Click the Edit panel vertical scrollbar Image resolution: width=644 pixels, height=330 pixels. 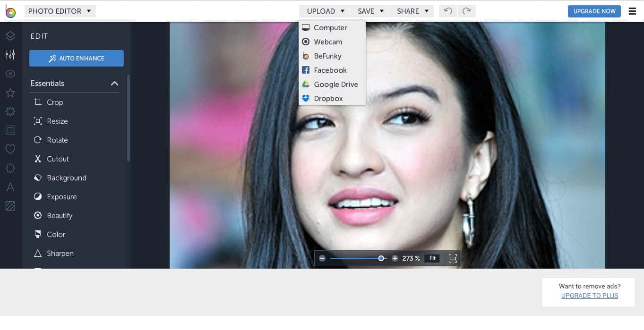coord(129,118)
